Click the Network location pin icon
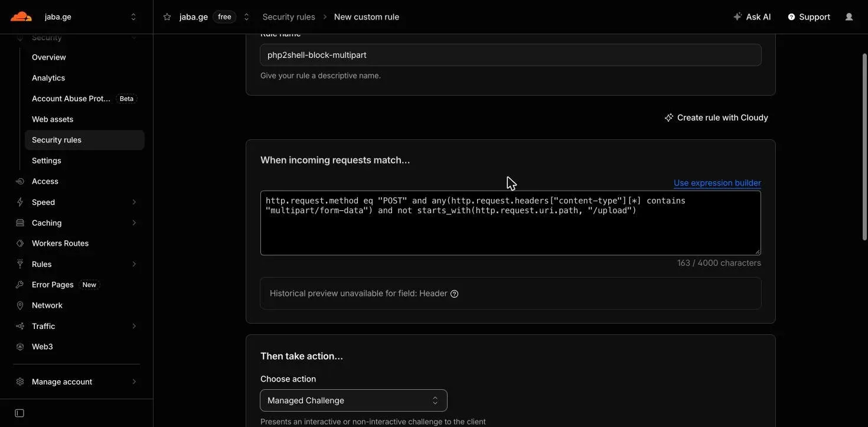 [20, 305]
